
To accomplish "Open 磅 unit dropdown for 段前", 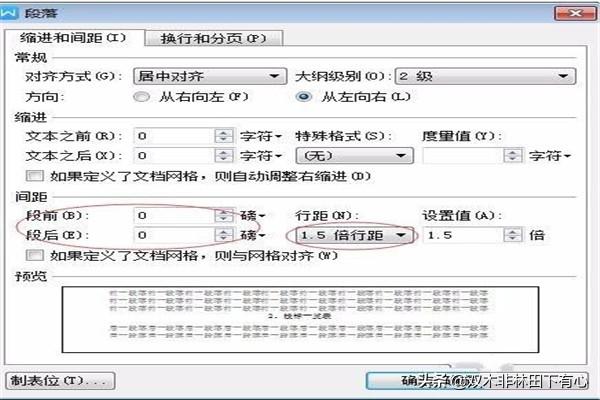I will [253, 216].
